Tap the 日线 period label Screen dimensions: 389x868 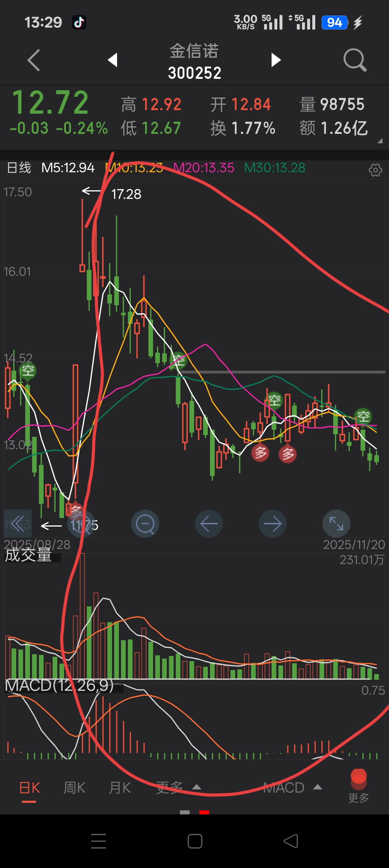click(19, 168)
